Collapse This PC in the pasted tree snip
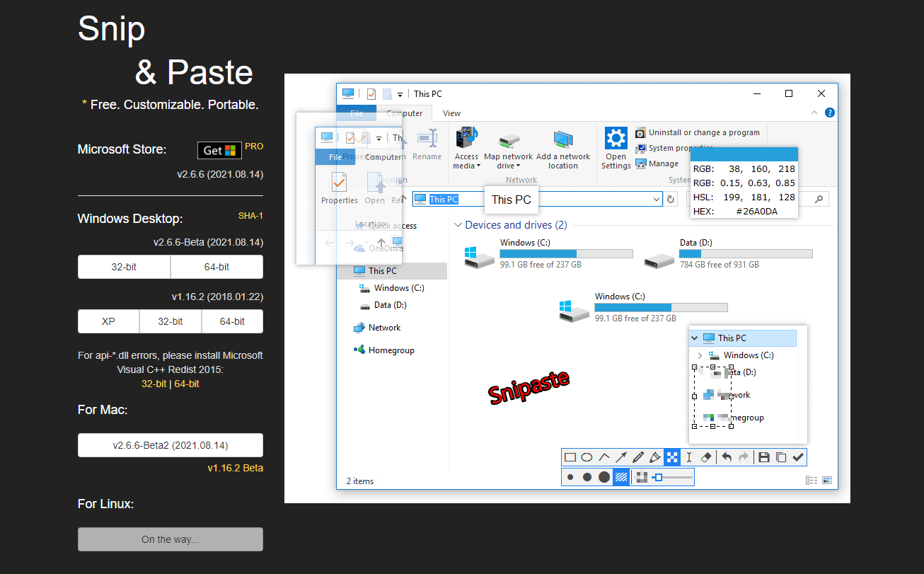 (x=695, y=338)
